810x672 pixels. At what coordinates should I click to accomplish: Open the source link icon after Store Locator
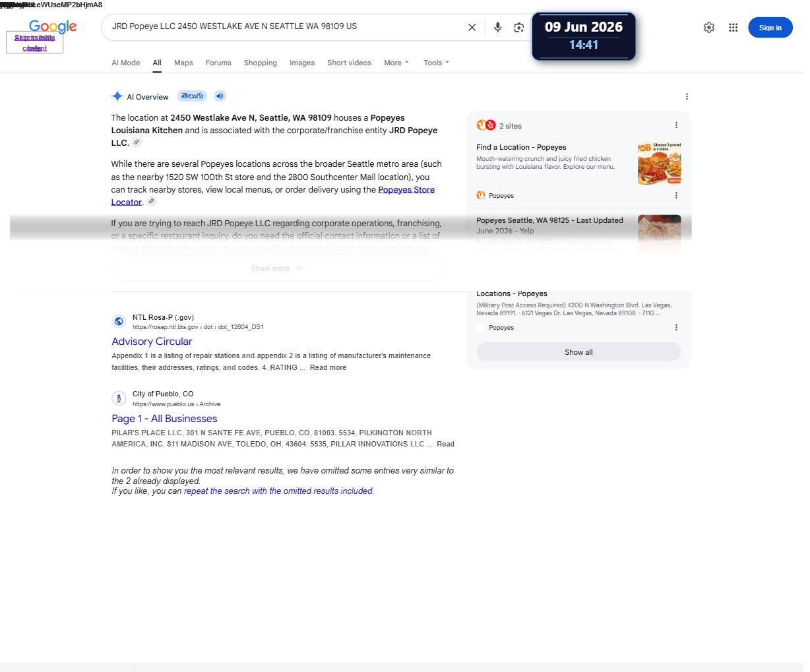(x=151, y=202)
